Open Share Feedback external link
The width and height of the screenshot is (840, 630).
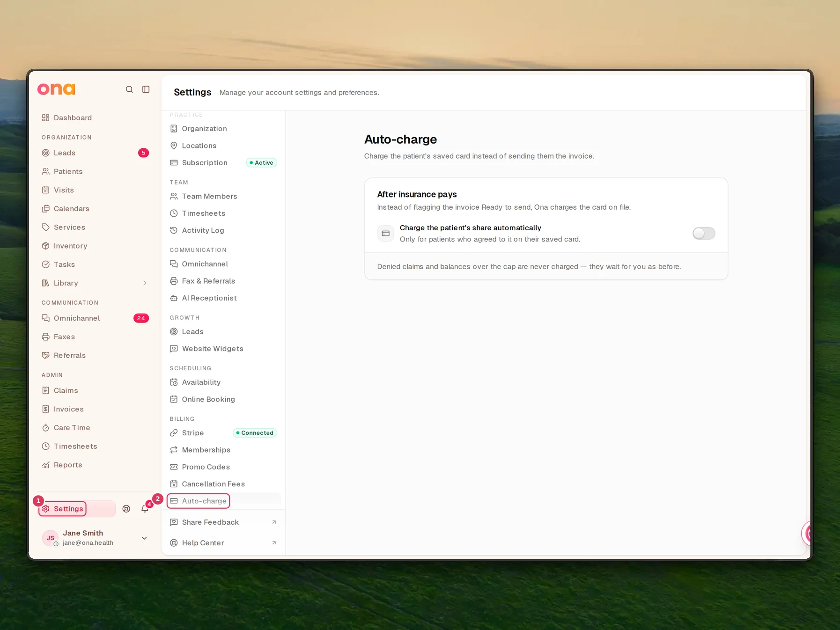(223, 522)
